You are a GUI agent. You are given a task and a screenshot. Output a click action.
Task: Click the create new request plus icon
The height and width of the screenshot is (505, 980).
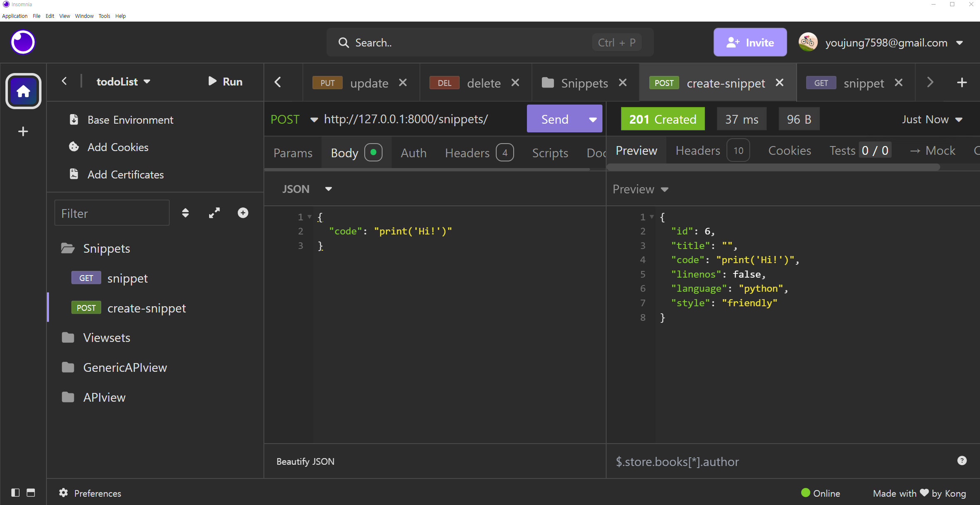point(243,213)
